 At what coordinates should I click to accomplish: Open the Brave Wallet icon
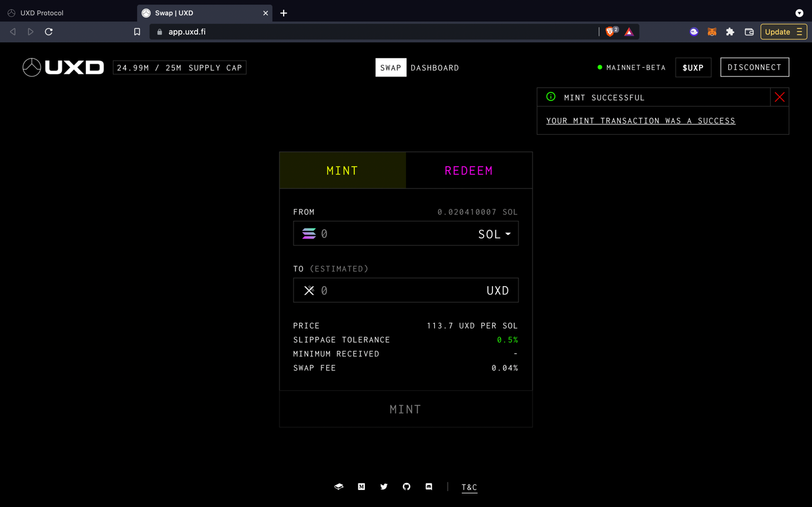(749, 32)
